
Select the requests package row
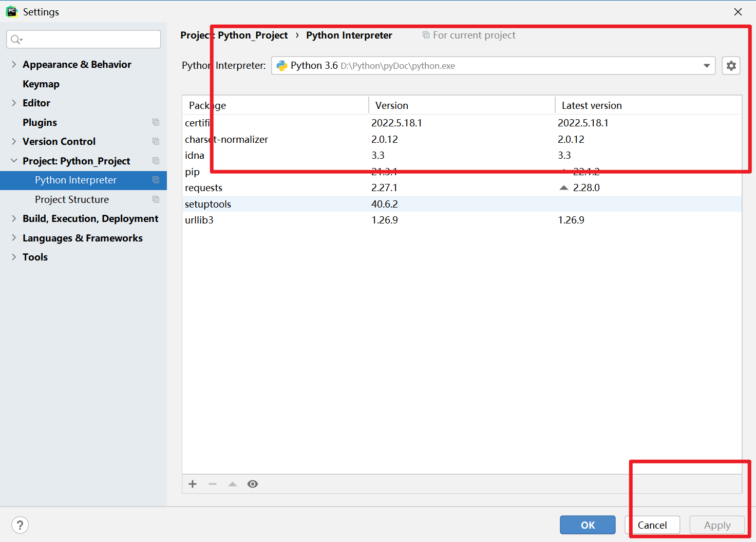(x=462, y=188)
